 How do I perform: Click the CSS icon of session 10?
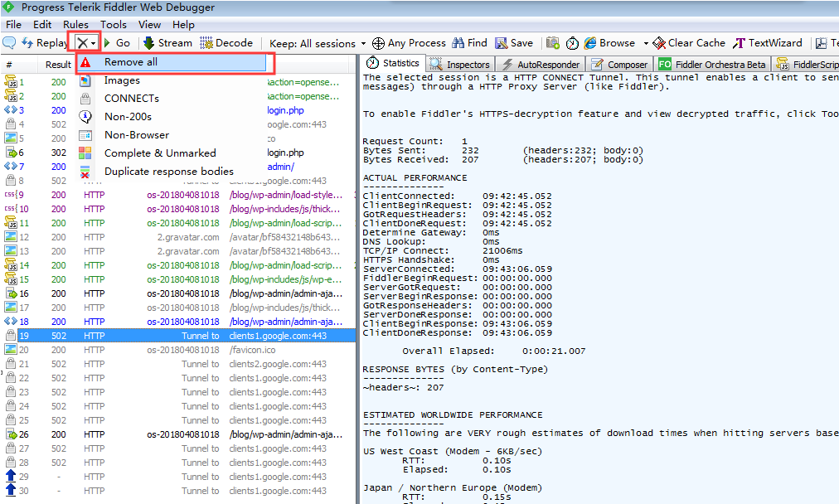(11, 209)
